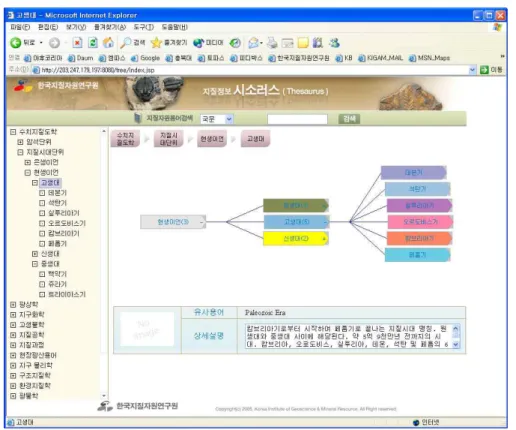Expand the 광상학 tree node
The image size is (516, 430).
pos(13,305)
